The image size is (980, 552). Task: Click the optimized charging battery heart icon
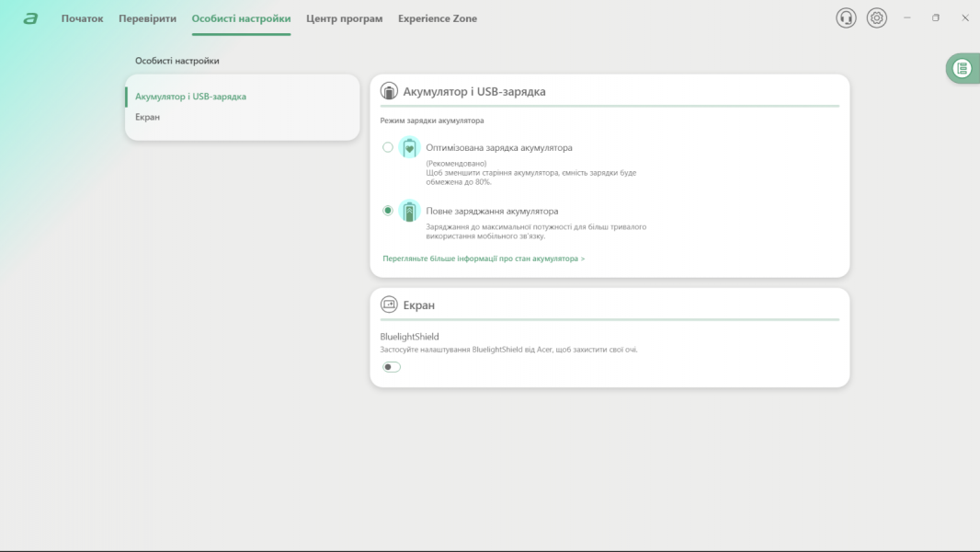pos(410,148)
